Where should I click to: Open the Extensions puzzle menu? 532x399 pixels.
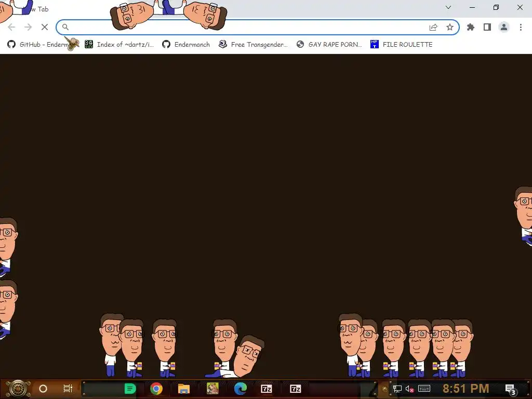coord(471,27)
